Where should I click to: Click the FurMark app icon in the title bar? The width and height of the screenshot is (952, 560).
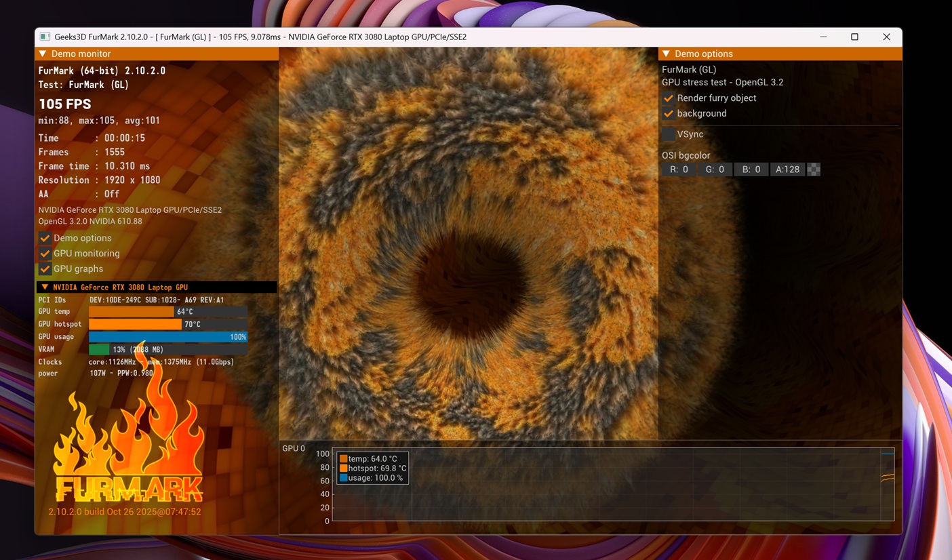(x=45, y=37)
